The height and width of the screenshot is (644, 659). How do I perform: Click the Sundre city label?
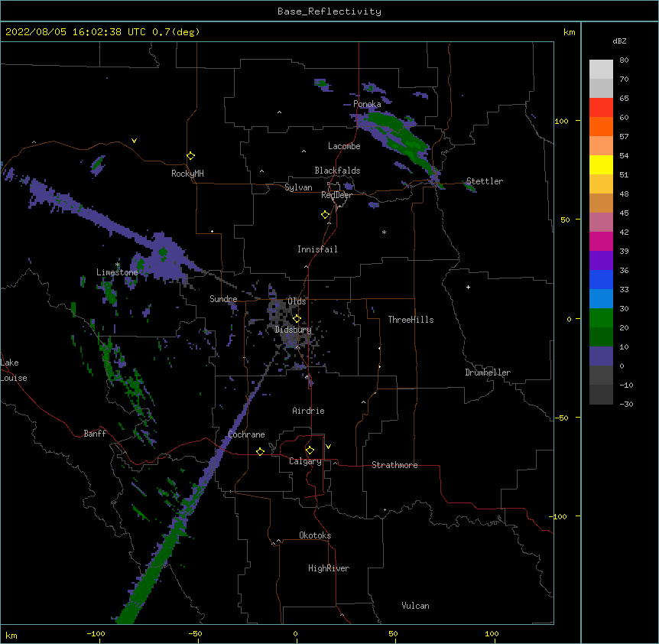(x=223, y=299)
